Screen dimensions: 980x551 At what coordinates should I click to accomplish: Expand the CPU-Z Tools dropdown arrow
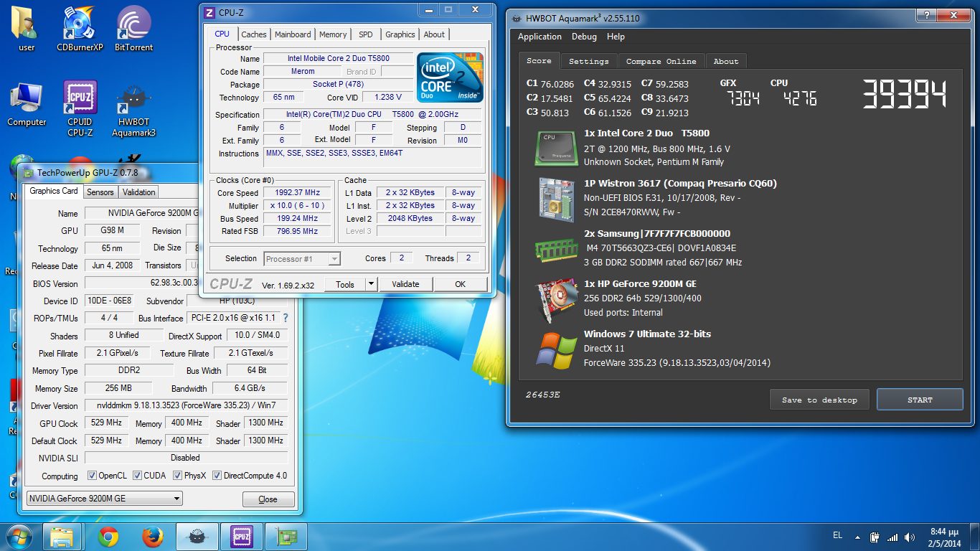click(x=371, y=284)
